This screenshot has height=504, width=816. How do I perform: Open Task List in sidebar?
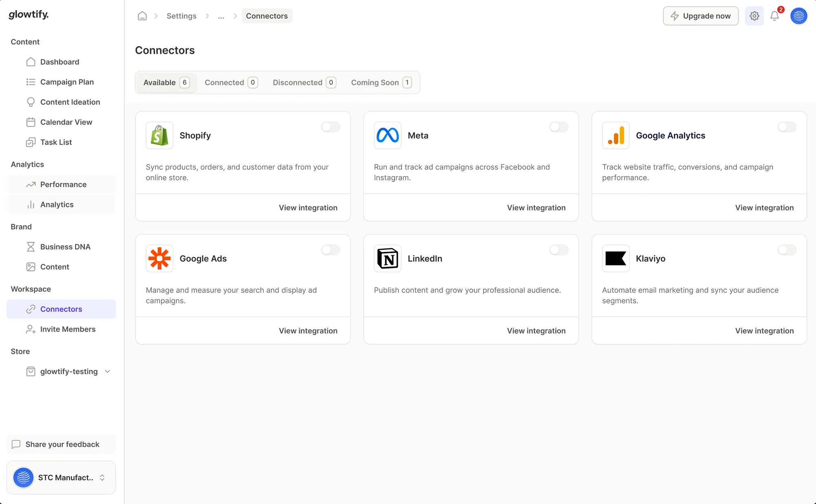point(61,142)
